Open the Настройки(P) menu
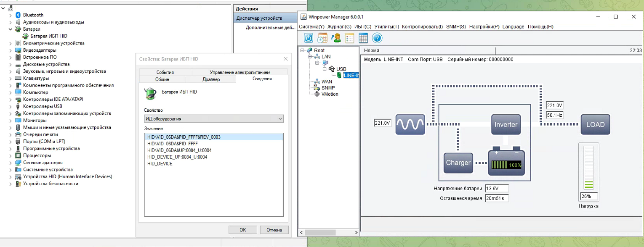 pos(484,26)
